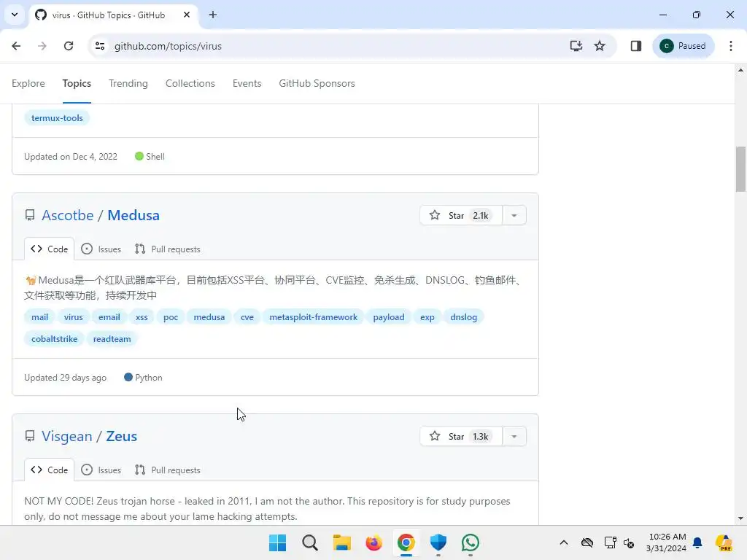The width and height of the screenshot is (747, 560).
Task: Select Zeus's Code tab
Action: point(49,470)
